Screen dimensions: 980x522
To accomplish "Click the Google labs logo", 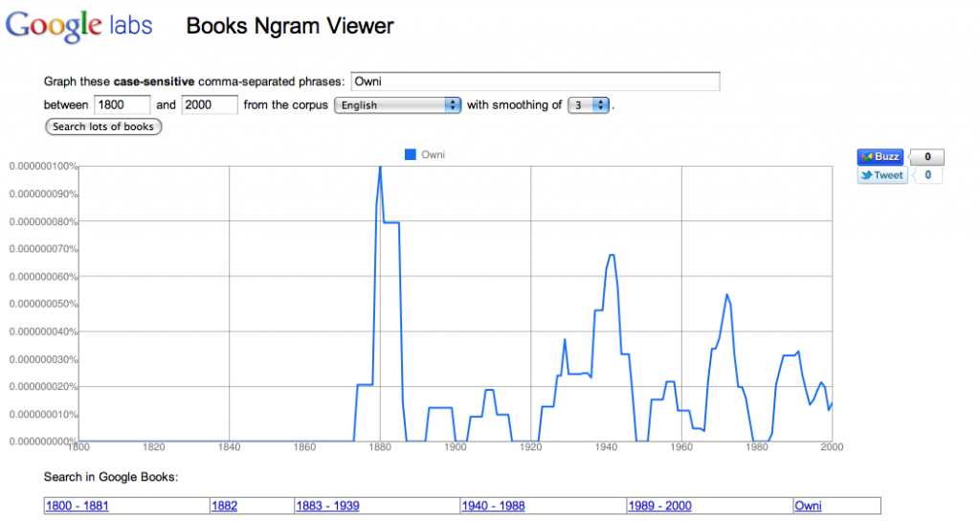I will coord(78,26).
